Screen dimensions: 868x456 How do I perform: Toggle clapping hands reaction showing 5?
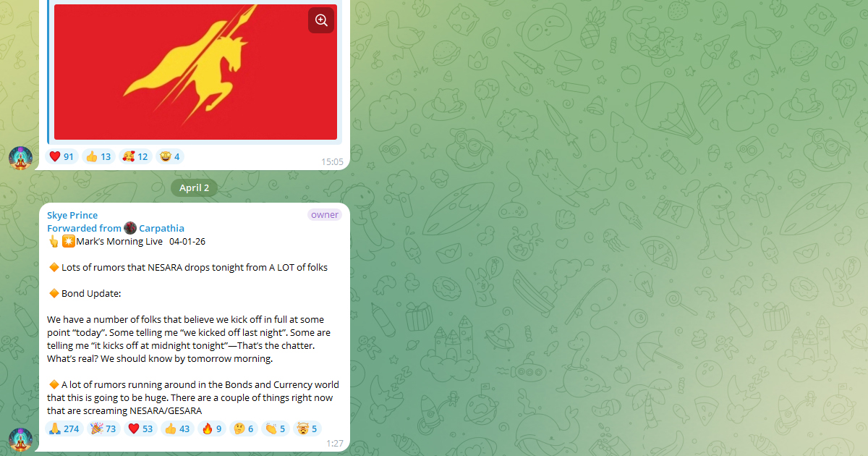[x=275, y=428]
